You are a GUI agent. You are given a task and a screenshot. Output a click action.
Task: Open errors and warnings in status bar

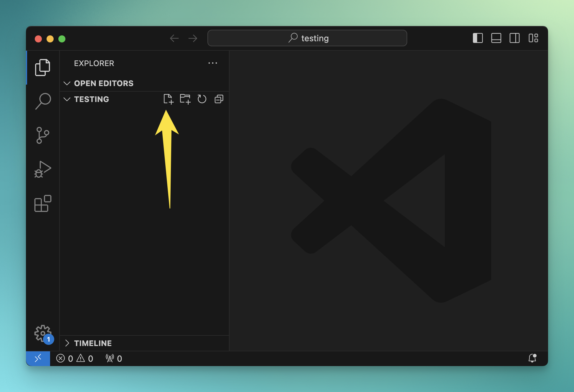(x=75, y=358)
